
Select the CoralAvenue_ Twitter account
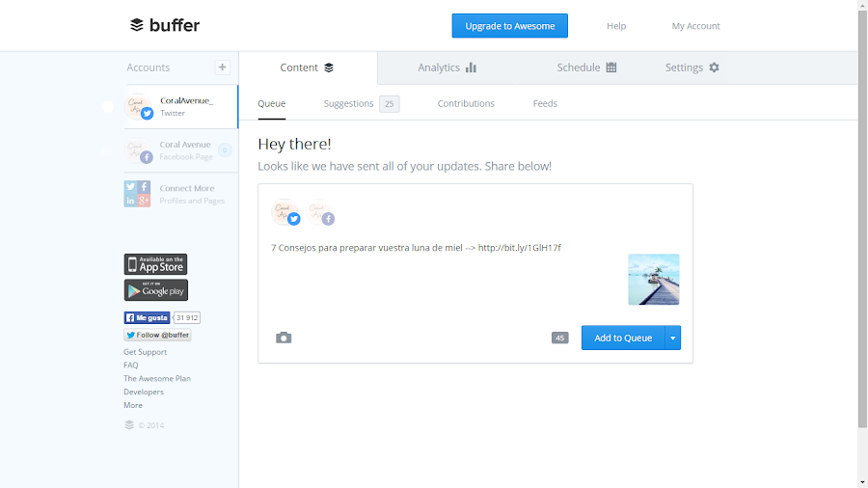point(181,106)
